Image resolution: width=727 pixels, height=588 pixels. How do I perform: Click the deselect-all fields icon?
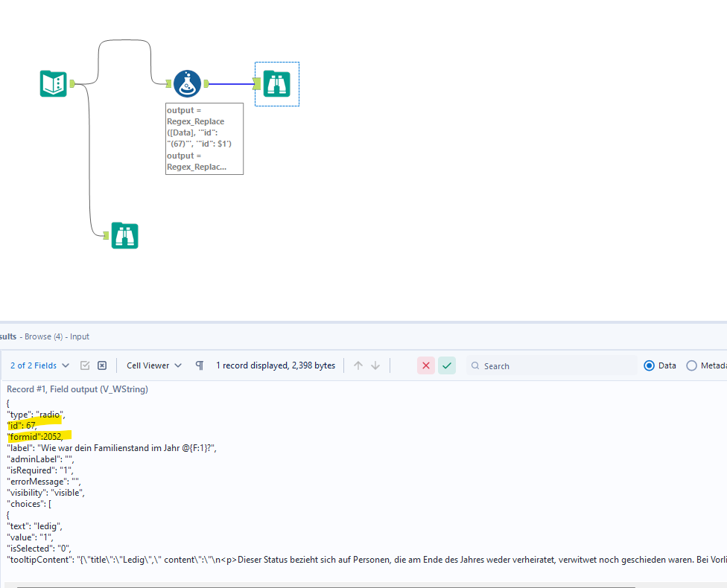101,365
